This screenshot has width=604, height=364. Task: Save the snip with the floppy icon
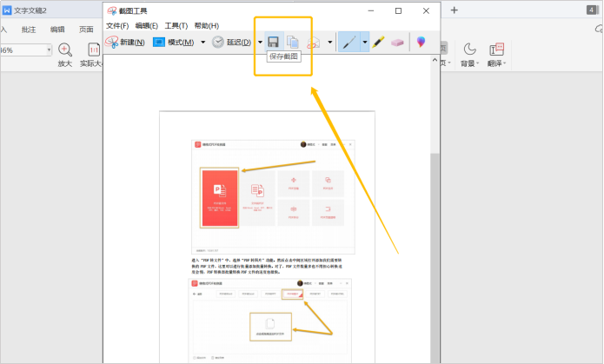pyautogui.click(x=274, y=42)
